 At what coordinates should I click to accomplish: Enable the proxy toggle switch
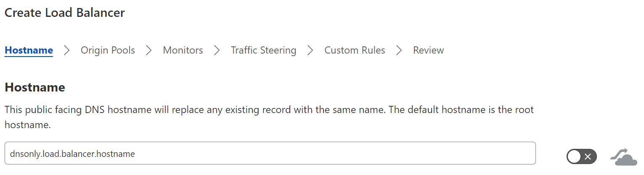[581, 157]
